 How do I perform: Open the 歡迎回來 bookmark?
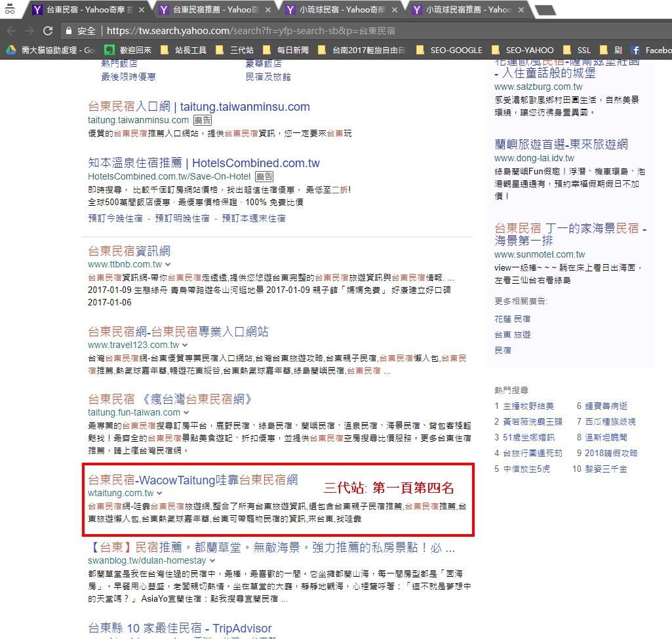(x=128, y=50)
